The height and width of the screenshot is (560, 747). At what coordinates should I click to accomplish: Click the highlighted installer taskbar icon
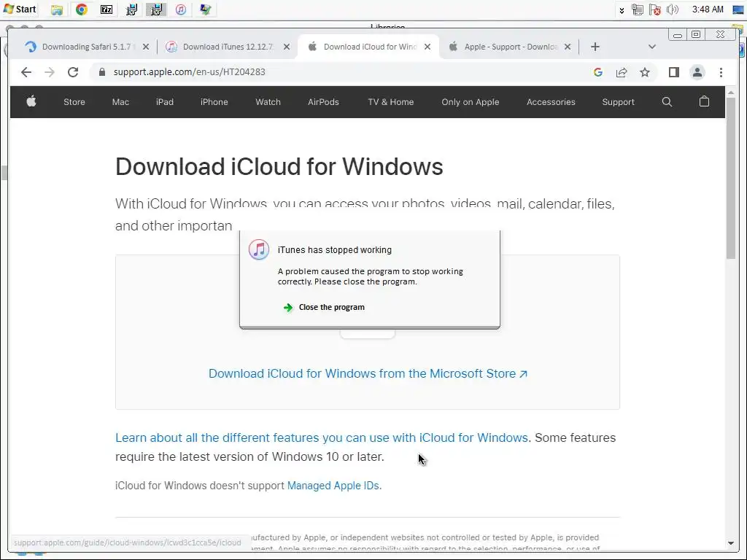(156, 9)
